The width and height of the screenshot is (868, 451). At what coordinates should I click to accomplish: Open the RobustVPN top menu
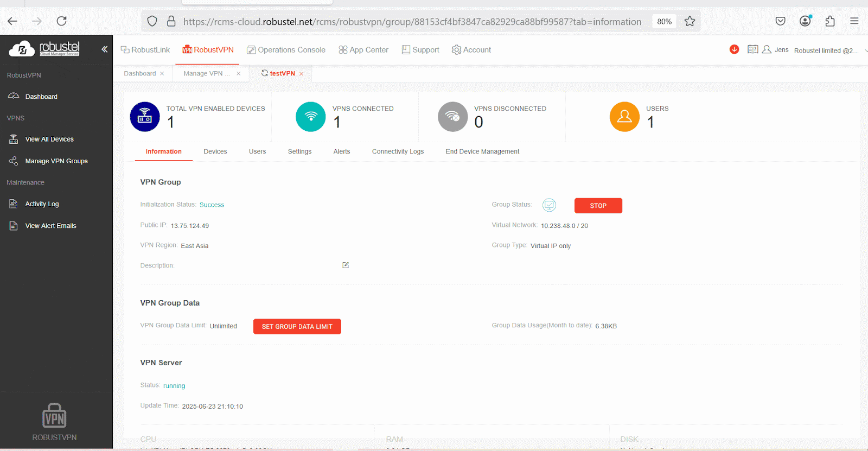[x=208, y=50]
